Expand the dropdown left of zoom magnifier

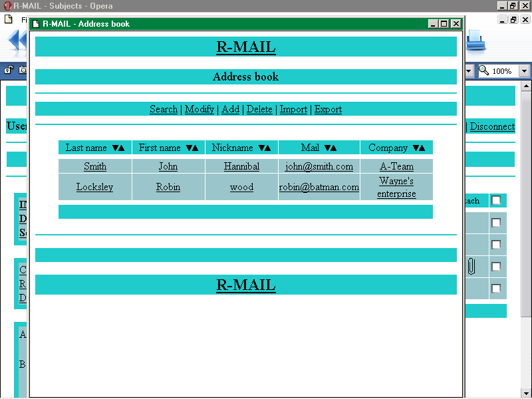[x=469, y=71]
